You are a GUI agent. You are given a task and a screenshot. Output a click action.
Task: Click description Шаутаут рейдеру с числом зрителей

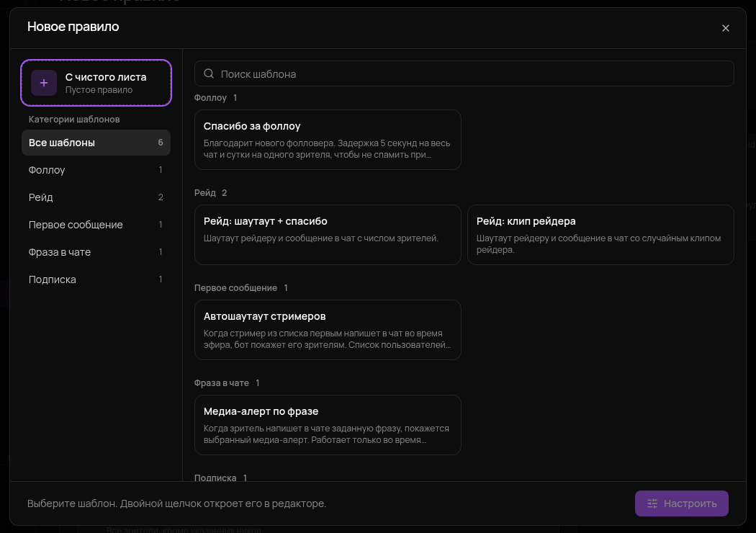click(321, 238)
